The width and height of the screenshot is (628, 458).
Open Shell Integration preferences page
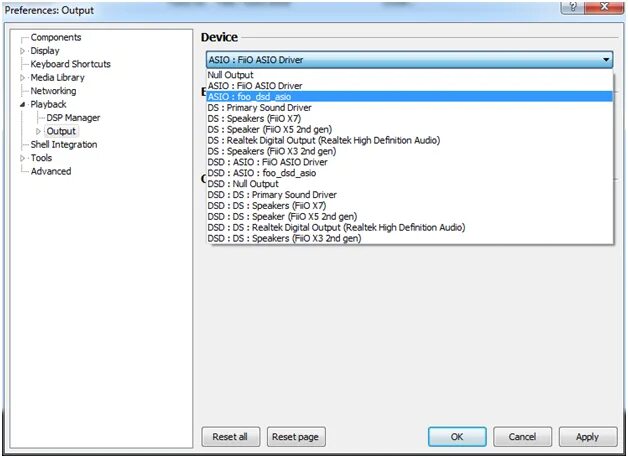pos(64,145)
